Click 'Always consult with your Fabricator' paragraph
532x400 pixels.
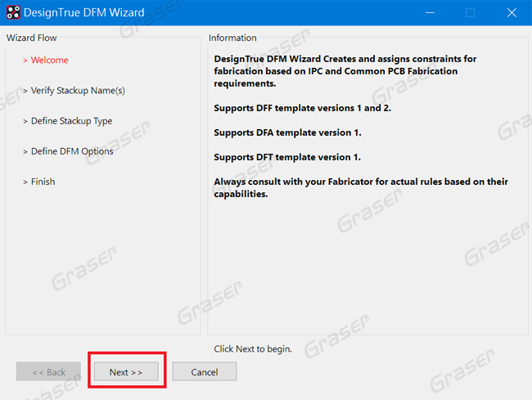tap(361, 188)
